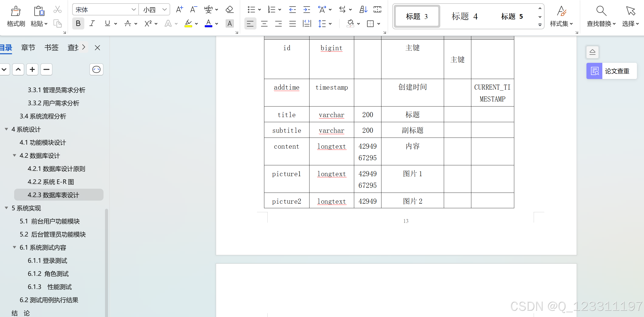Collapse the 5 系统实现 outline node
644x317 pixels.
(x=7, y=208)
